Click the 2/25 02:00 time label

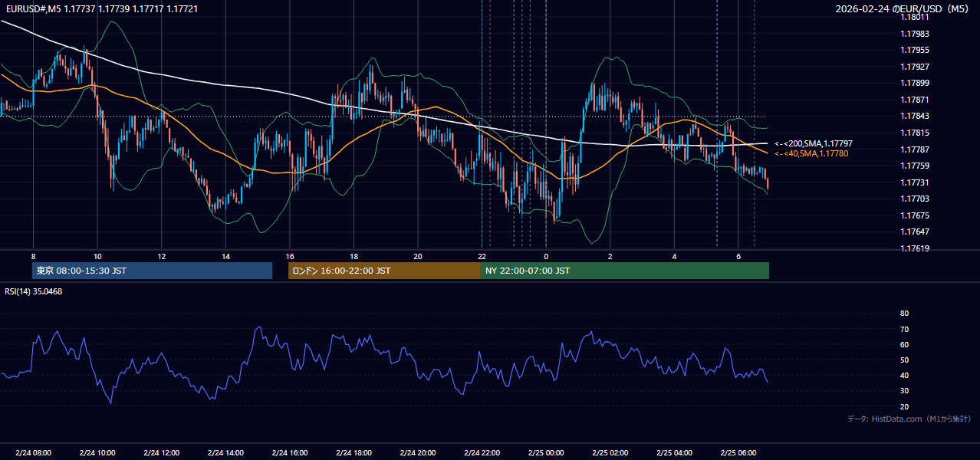tap(610, 452)
